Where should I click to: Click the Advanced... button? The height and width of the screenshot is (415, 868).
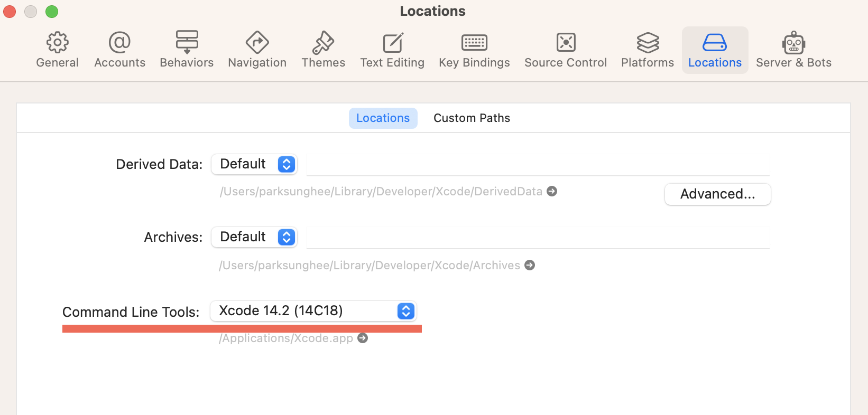pyautogui.click(x=717, y=194)
